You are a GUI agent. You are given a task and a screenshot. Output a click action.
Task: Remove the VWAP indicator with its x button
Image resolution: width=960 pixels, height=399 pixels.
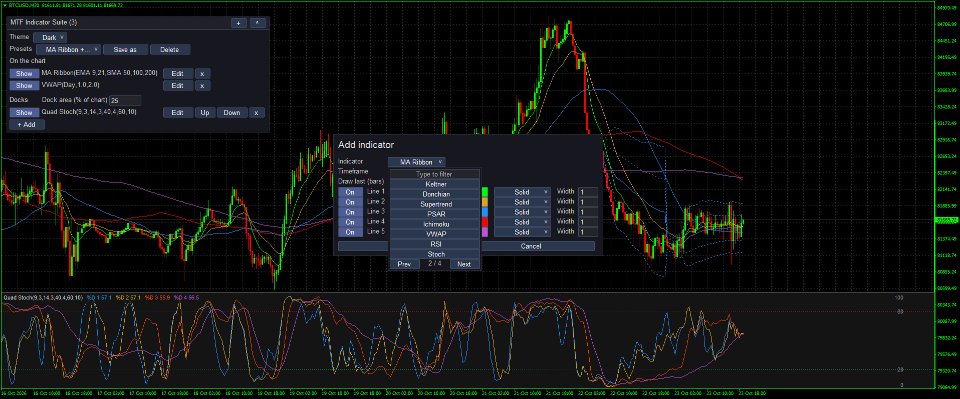203,86
